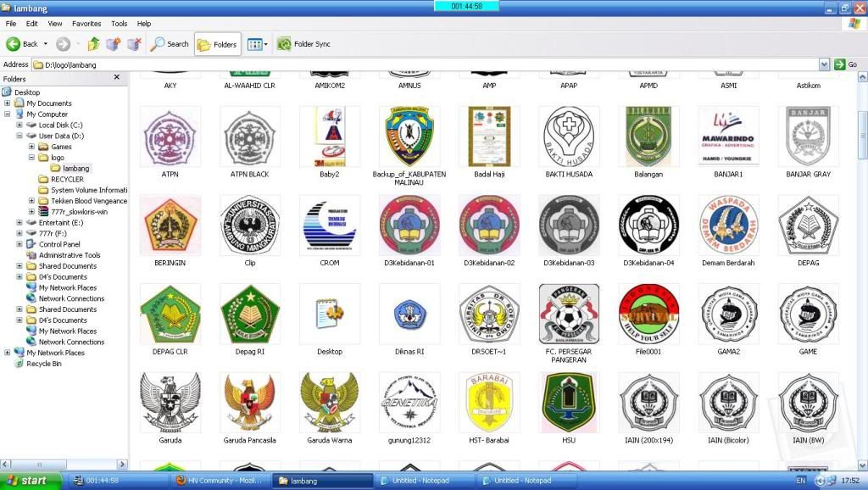
Task: Open the Edit menu
Action: pyautogui.click(x=31, y=24)
